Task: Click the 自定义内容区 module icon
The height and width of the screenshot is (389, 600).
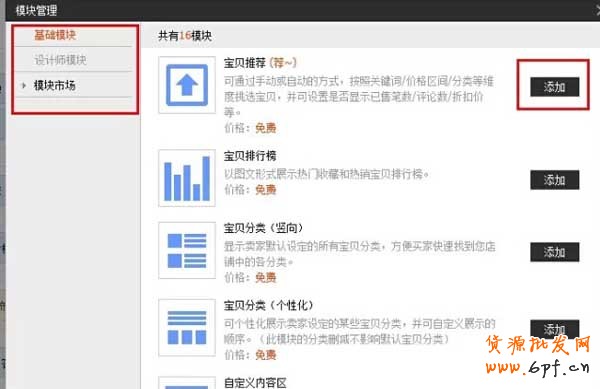Action: pyautogui.click(x=187, y=383)
